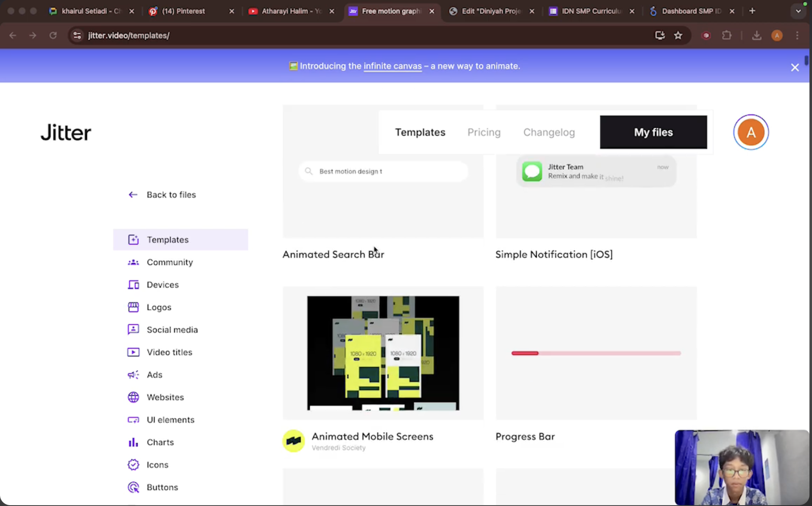Open the Templates nav item
812x506 pixels.
pyautogui.click(x=420, y=132)
